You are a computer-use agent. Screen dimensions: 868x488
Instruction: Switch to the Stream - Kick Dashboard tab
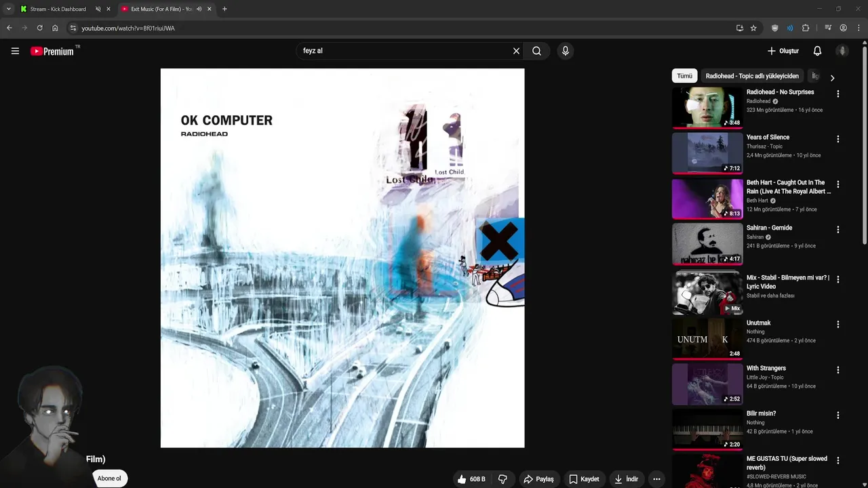click(x=58, y=9)
